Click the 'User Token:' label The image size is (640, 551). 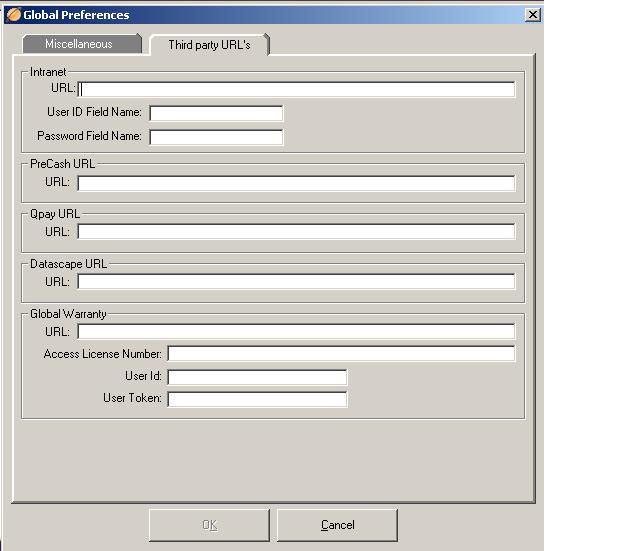(132, 398)
